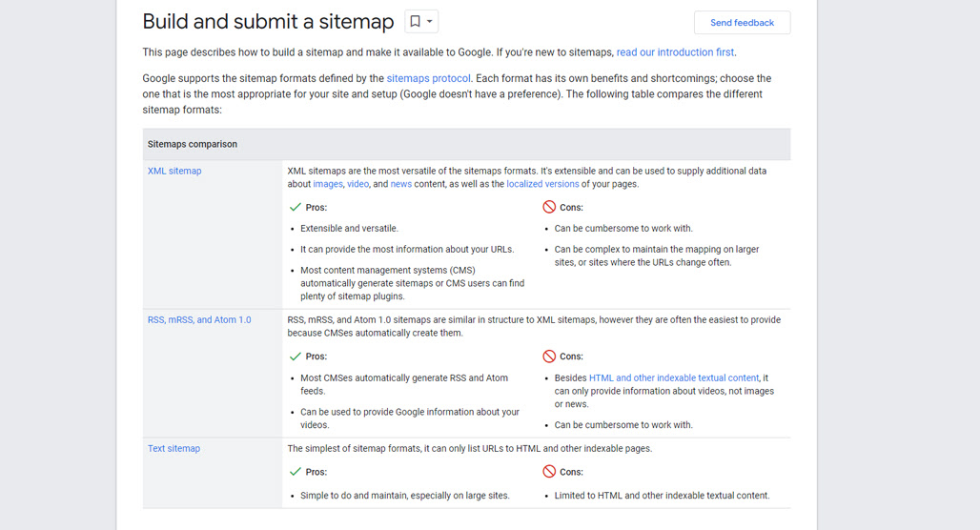
Task: Open the 'read our introduction first' link
Action: (675, 52)
